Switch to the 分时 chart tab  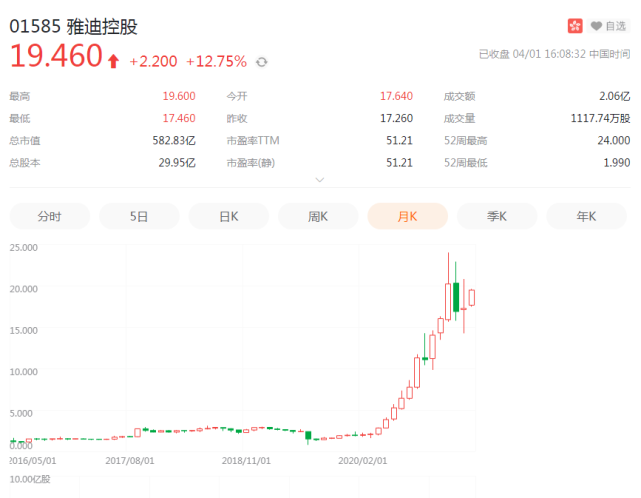coord(49,216)
